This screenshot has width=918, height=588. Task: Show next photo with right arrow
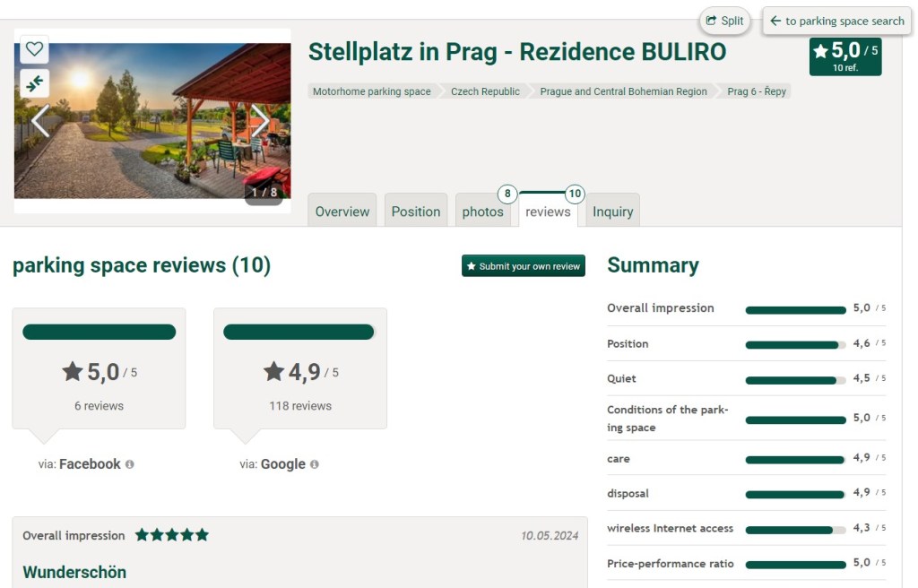[x=260, y=120]
